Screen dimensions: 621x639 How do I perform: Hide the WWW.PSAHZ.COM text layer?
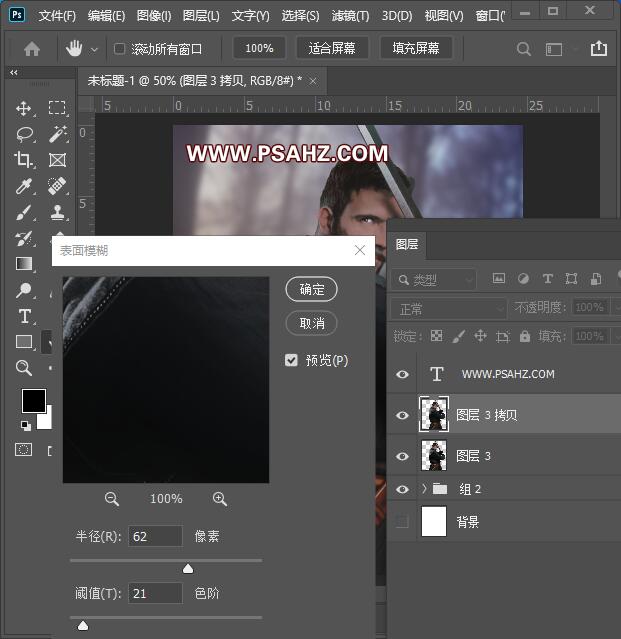[402, 374]
